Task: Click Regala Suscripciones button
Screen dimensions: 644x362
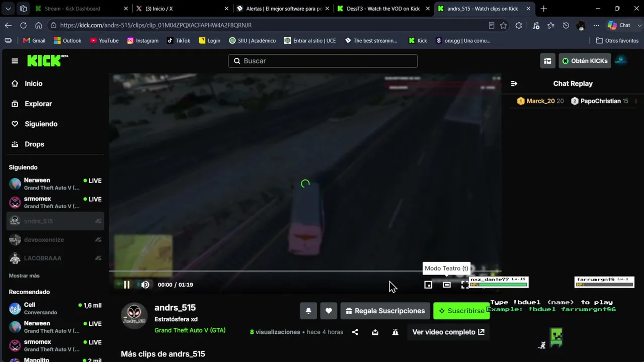Action: tap(385, 311)
